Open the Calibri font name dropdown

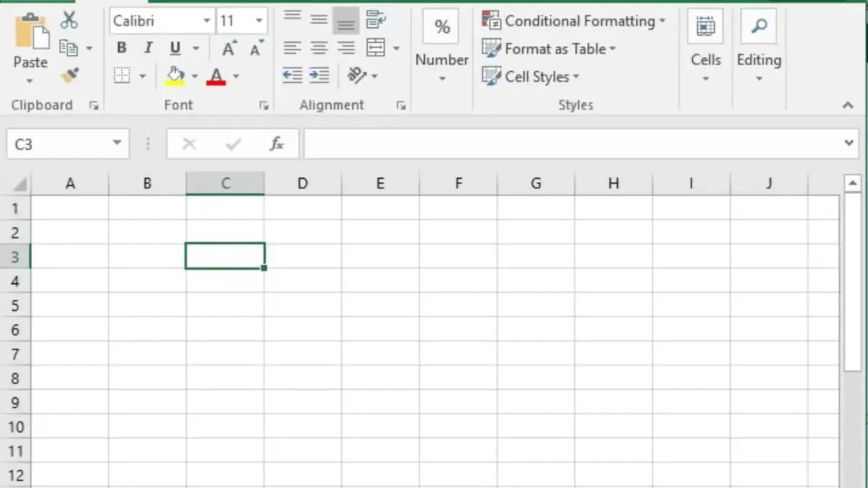click(x=207, y=21)
